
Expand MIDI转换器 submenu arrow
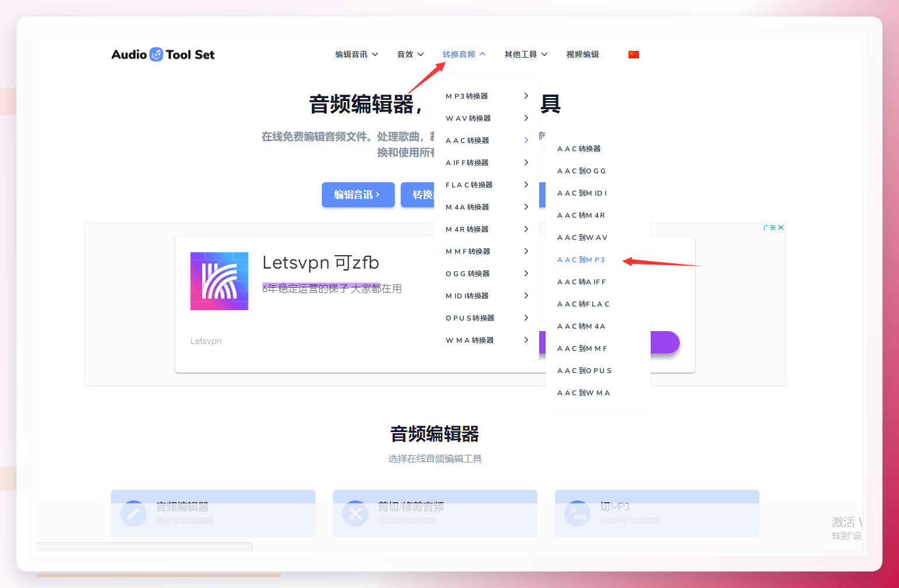[x=526, y=295]
